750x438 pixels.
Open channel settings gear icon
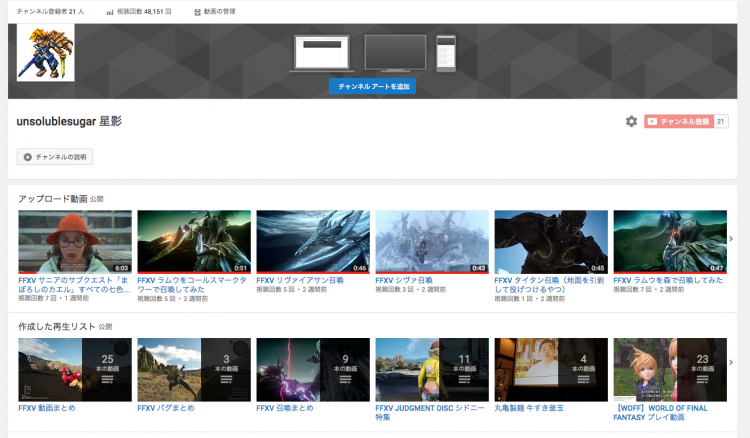click(631, 121)
